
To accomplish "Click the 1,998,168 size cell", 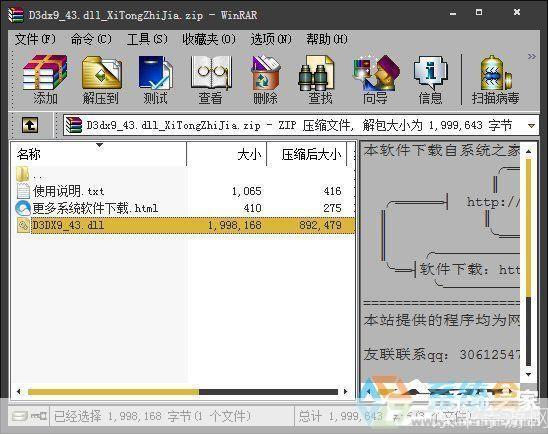I will [x=235, y=225].
